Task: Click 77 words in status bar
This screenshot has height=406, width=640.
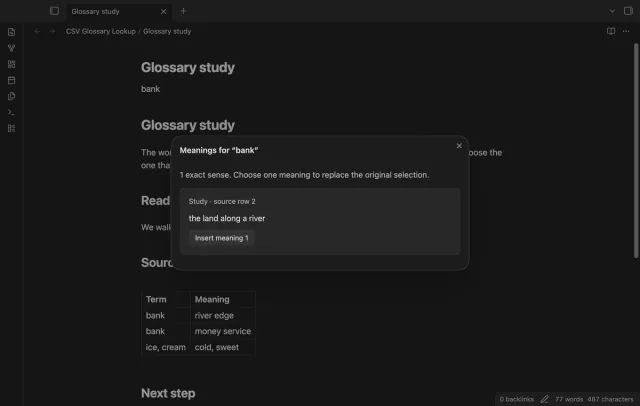Action: (x=569, y=399)
